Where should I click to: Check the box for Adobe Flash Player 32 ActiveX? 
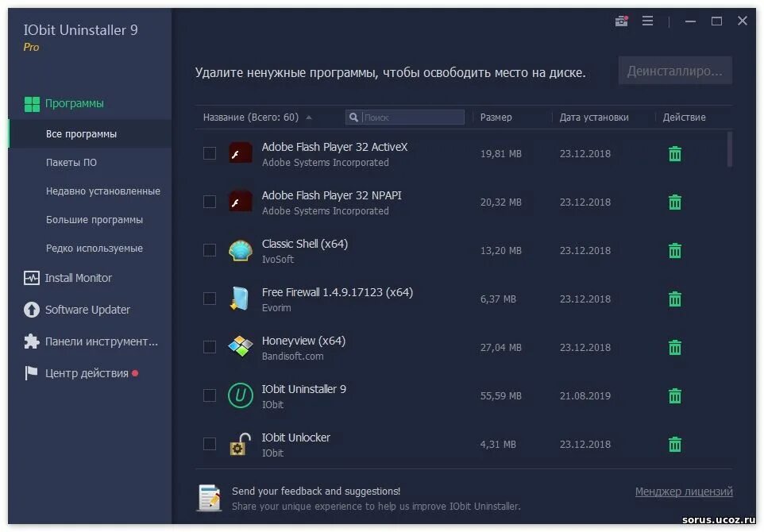210,153
